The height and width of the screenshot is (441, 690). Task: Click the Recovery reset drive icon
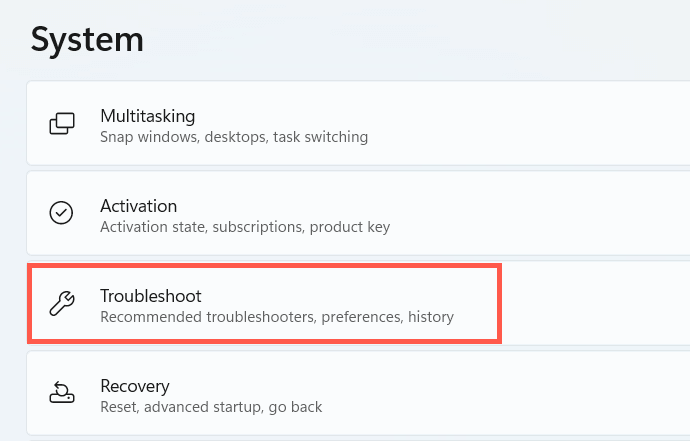[62, 395]
